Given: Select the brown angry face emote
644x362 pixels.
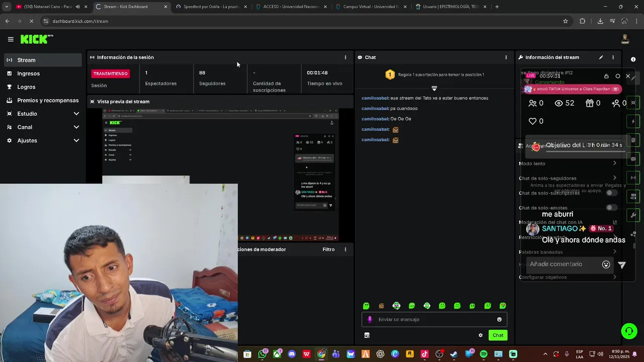Looking at the screenshot, I should point(381,306).
